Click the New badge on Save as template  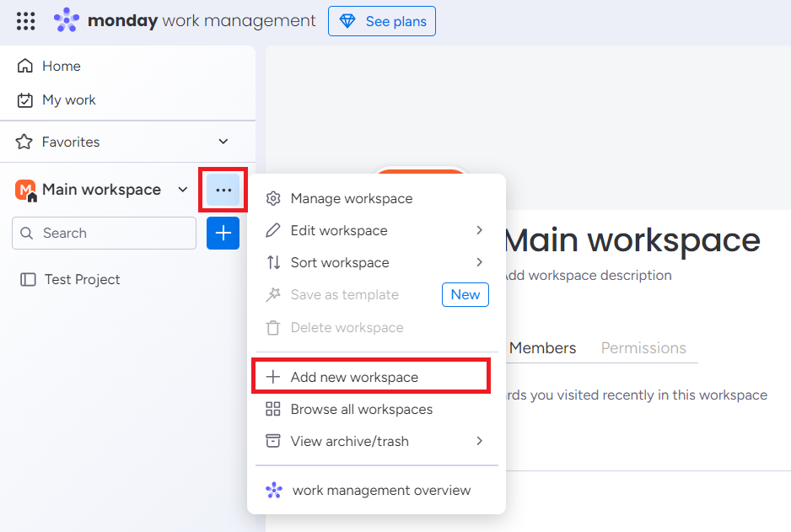coord(465,294)
